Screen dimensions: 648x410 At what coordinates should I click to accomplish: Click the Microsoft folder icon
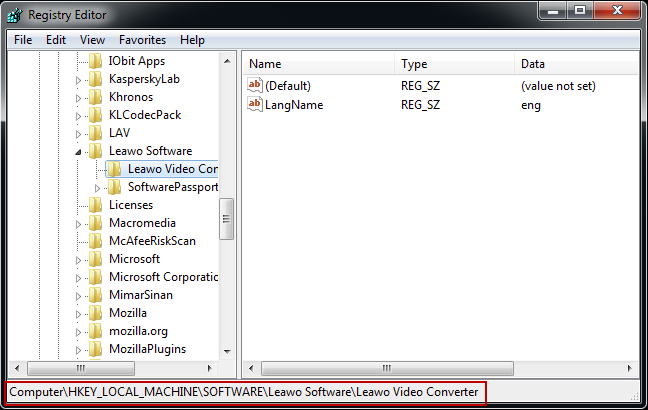coord(95,259)
